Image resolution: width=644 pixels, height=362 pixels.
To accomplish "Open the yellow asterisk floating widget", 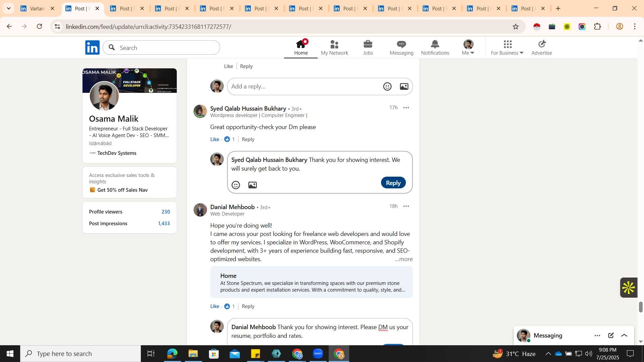I will pos(629,288).
